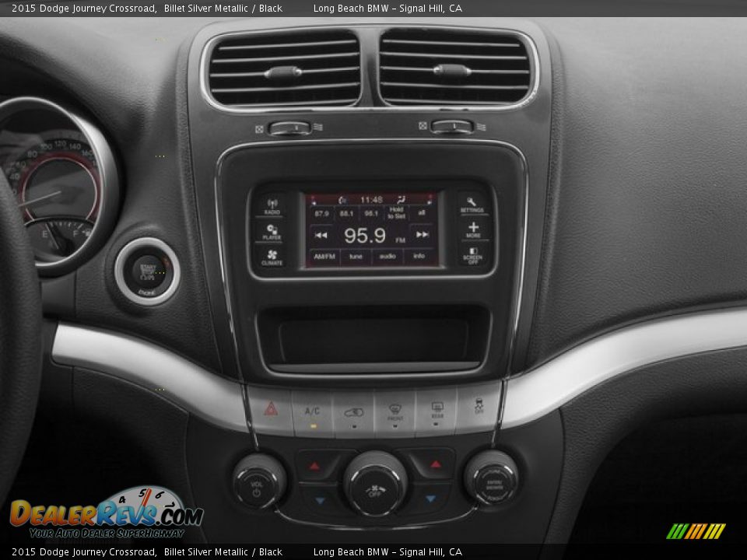Open the audio tab on the radio screen

[x=388, y=257]
